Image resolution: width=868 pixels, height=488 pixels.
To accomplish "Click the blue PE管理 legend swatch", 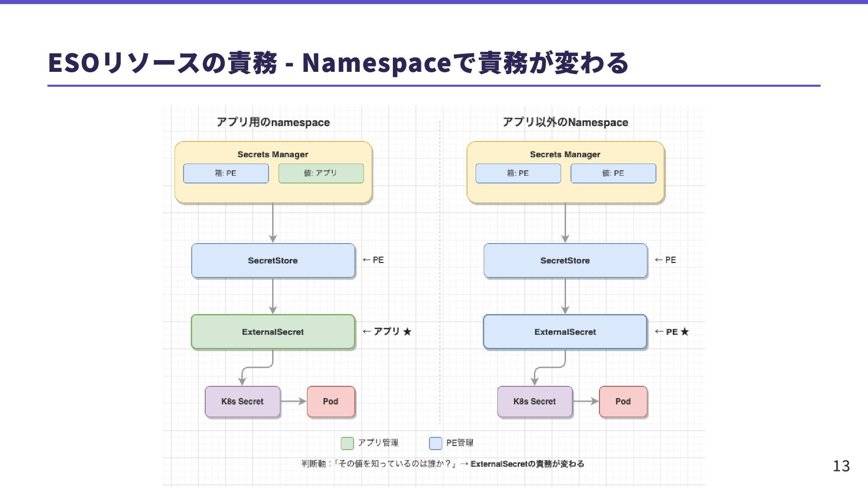I will click(x=435, y=443).
